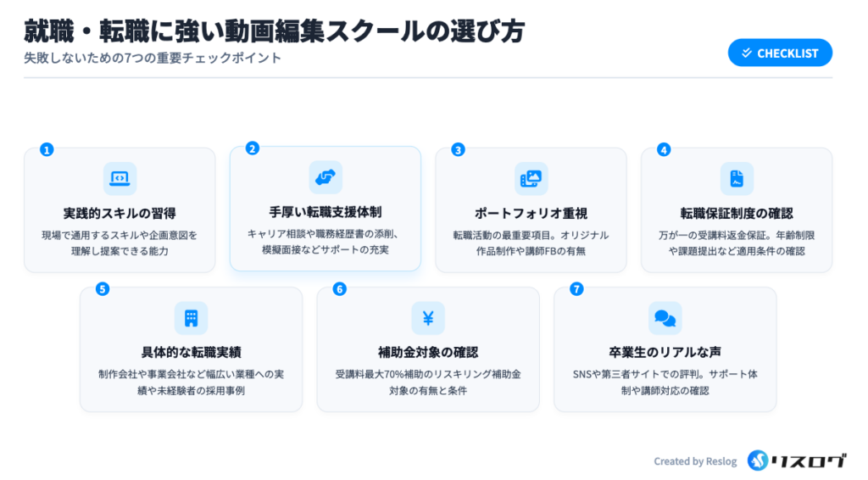Open the 転職保証制度の確認 card title
This screenshot has height=480, width=868.
[737, 213]
